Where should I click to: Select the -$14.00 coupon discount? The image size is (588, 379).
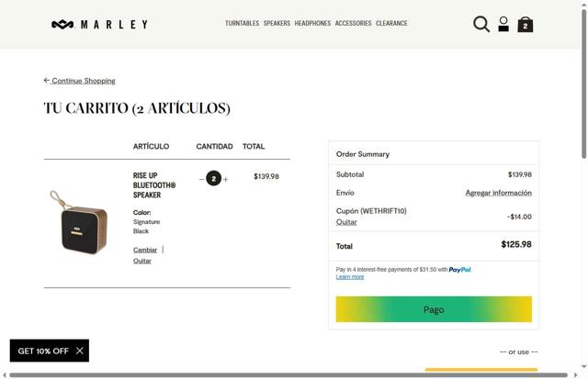coord(519,217)
